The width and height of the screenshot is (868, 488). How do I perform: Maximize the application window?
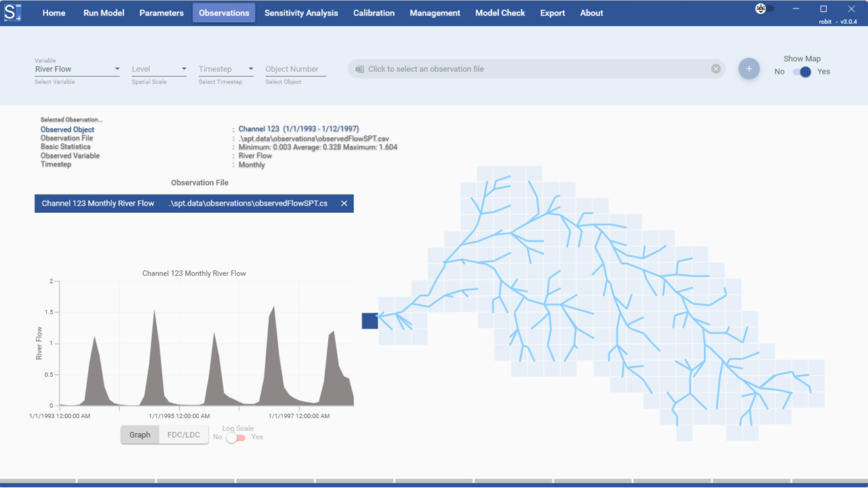pos(823,9)
